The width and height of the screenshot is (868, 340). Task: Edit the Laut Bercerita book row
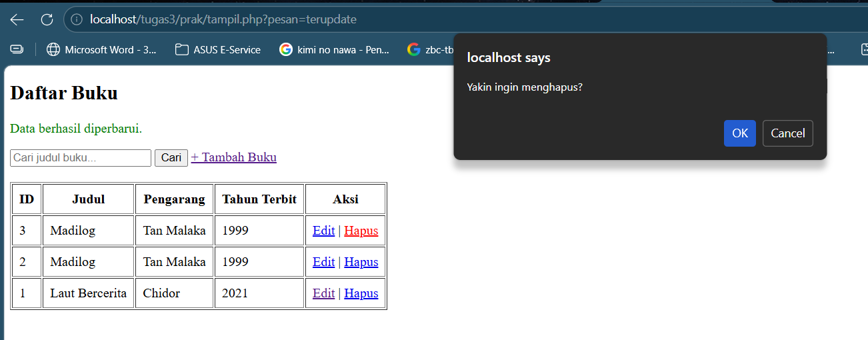tap(323, 293)
